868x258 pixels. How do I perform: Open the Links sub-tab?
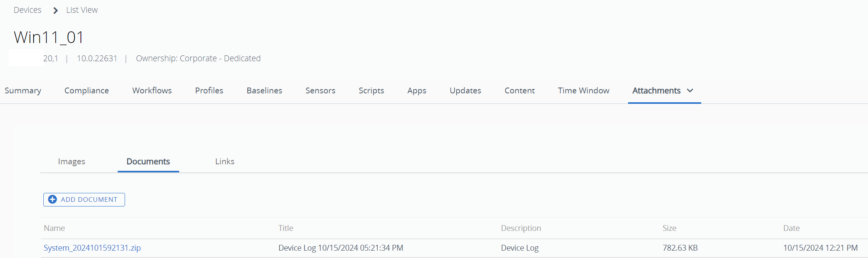225,162
